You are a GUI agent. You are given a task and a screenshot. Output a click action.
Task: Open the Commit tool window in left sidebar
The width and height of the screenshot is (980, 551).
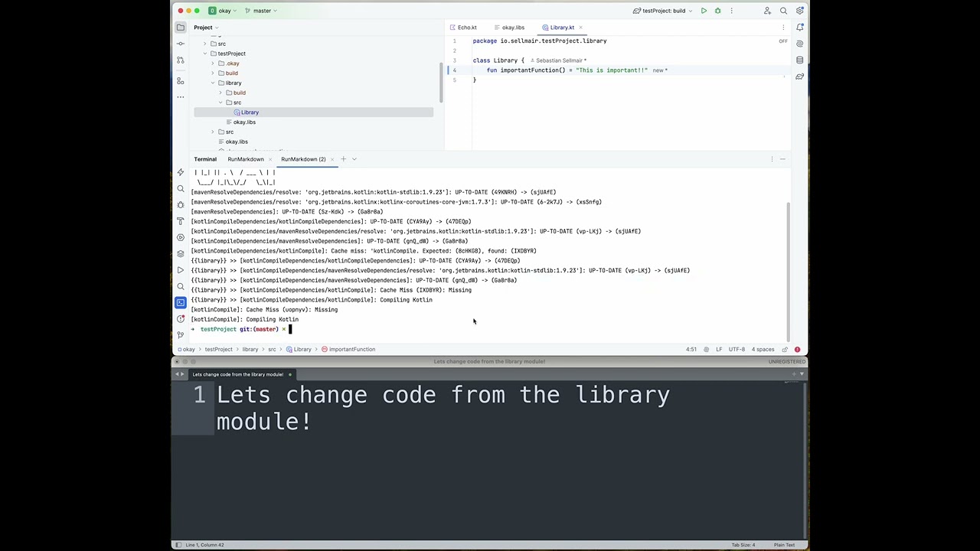click(x=181, y=44)
